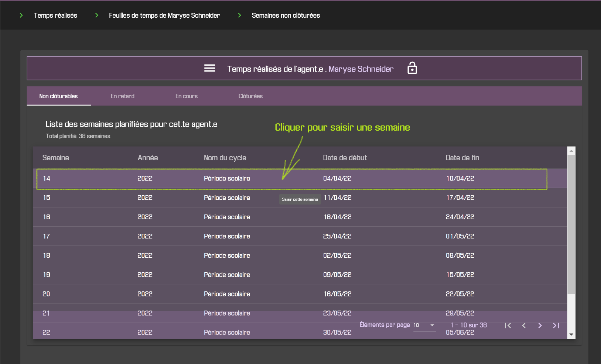This screenshot has width=601, height=364.
Task: Select week 18 row
Action: (300, 255)
